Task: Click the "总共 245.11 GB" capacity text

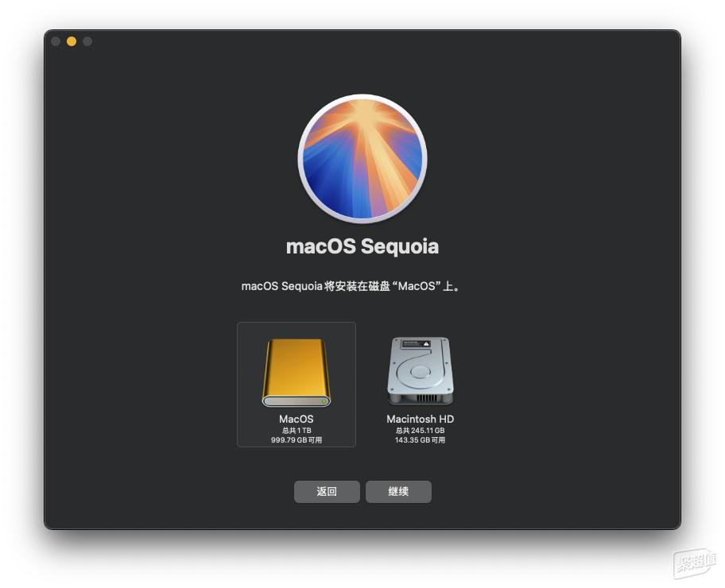Action: 421,431
